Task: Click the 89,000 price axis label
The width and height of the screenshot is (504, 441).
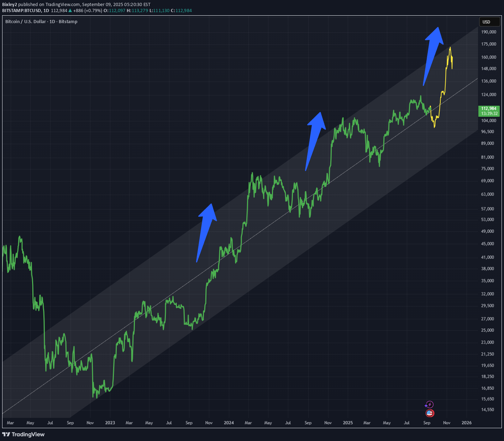Action: pyautogui.click(x=488, y=143)
